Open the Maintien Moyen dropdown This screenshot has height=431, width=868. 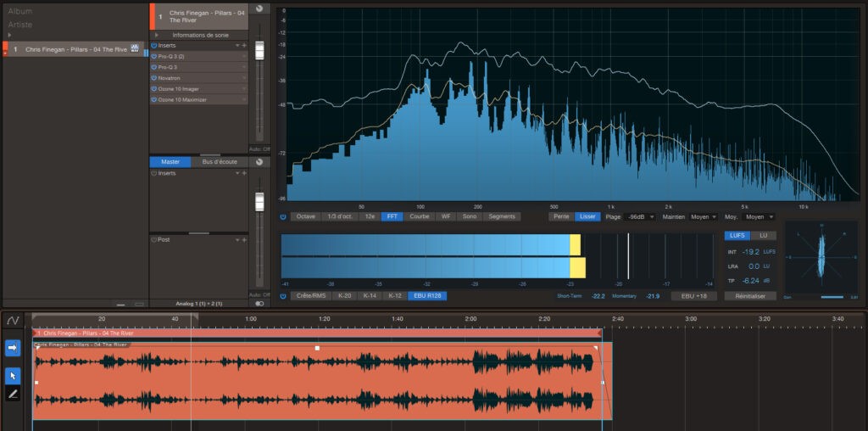pyautogui.click(x=703, y=216)
